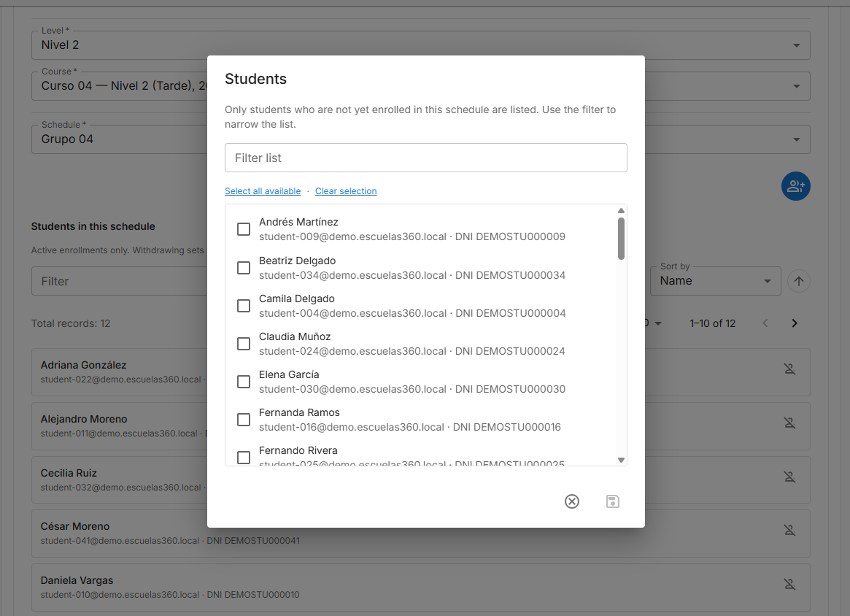
Task: Tick the Fernanda Ramos checkbox
Action: pyautogui.click(x=244, y=420)
